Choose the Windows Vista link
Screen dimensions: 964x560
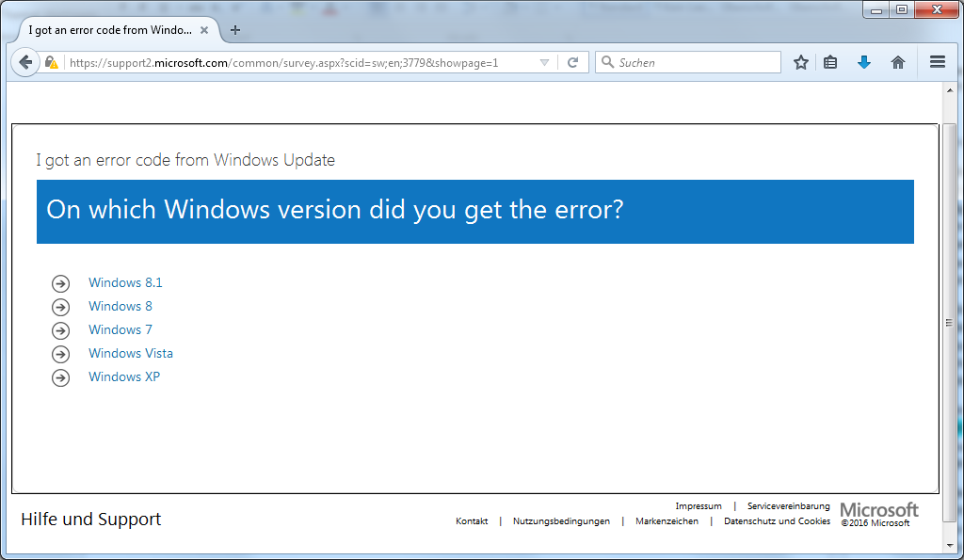130,354
